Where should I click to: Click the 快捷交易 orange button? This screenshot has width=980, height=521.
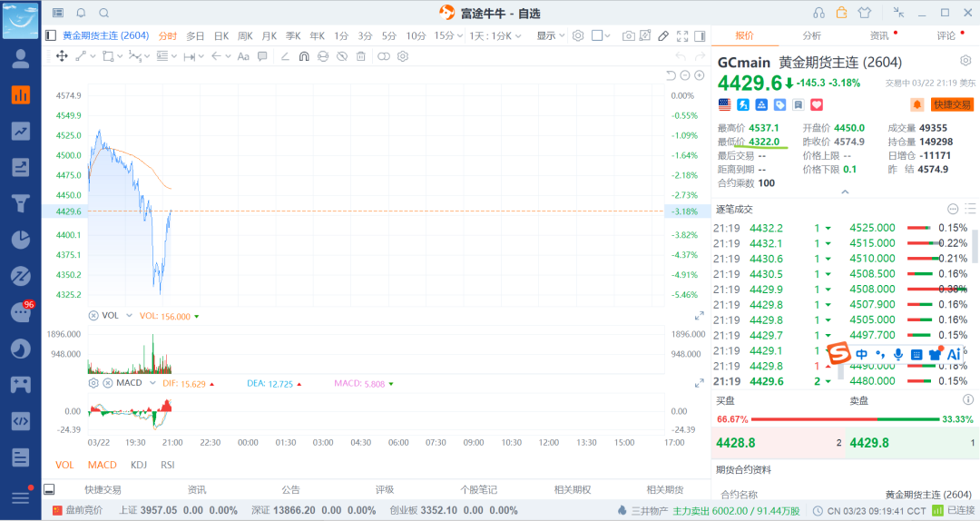[952, 104]
